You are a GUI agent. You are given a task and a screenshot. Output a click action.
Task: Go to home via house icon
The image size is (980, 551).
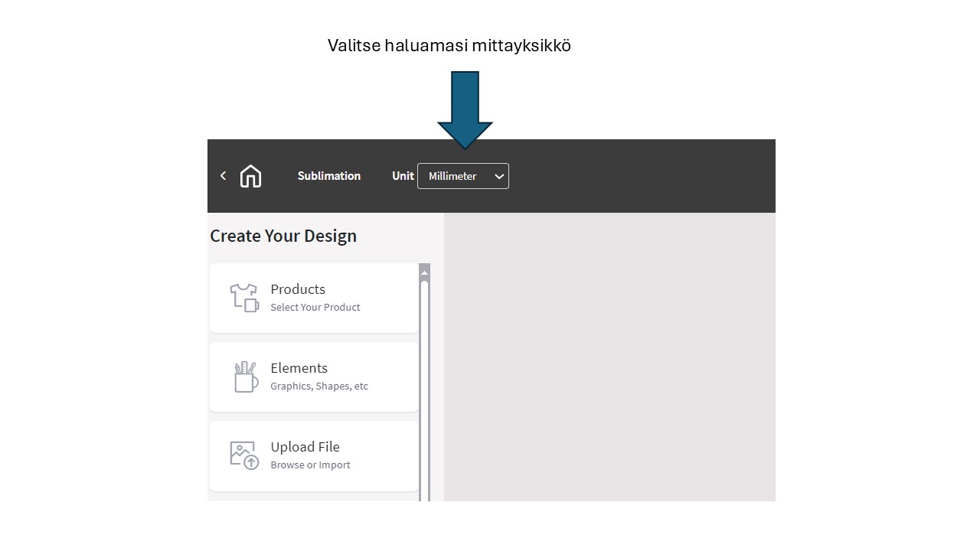(x=250, y=176)
